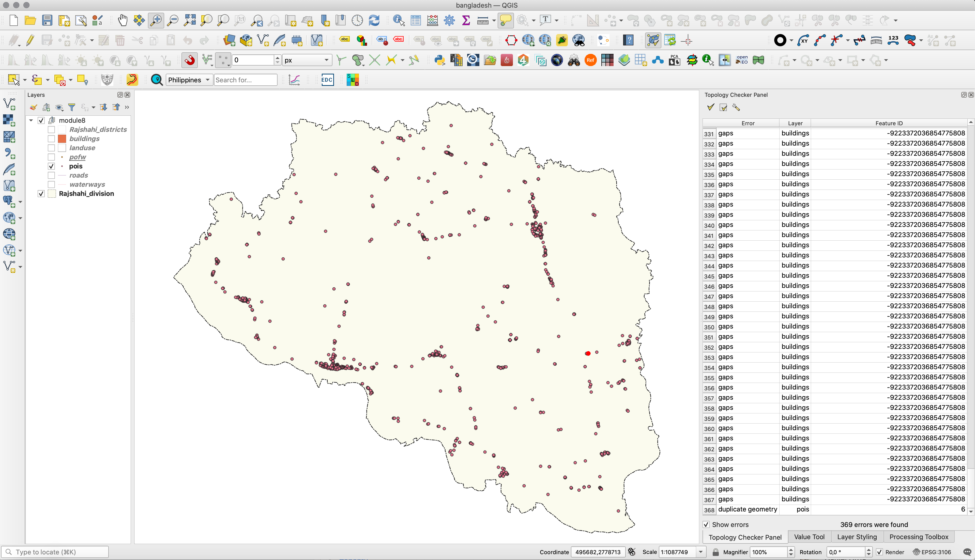Click buildings layer orange color swatch

pos(62,139)
